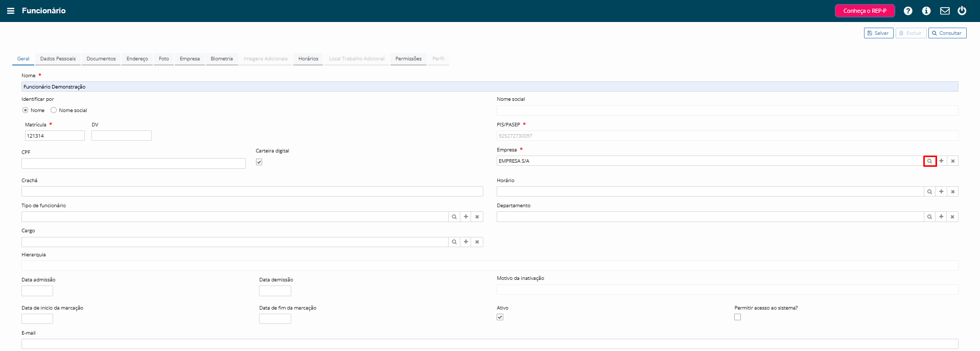Search Empresa with magnifier icon

click(x=930, y=161)
